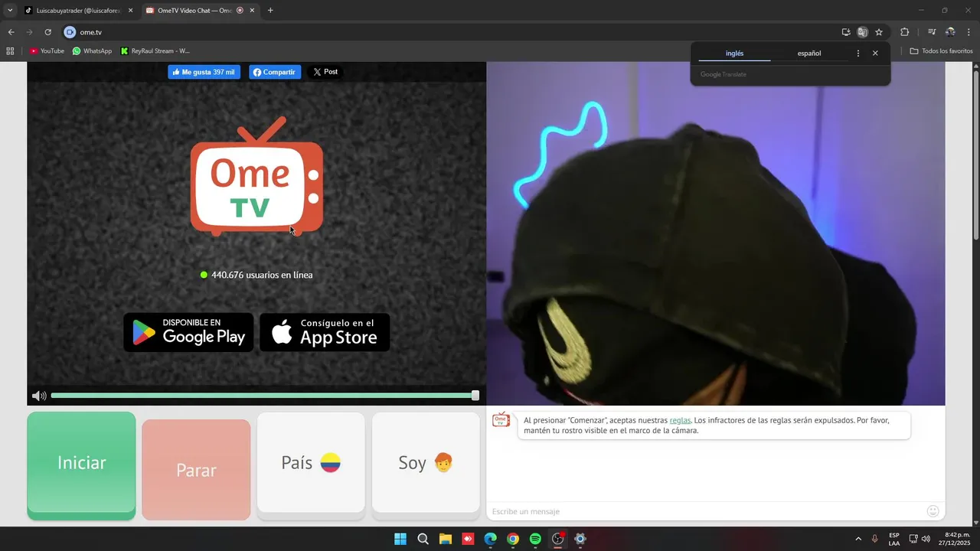
Task: Bookmark this page with the star icon
Action: tap(879, 32)
